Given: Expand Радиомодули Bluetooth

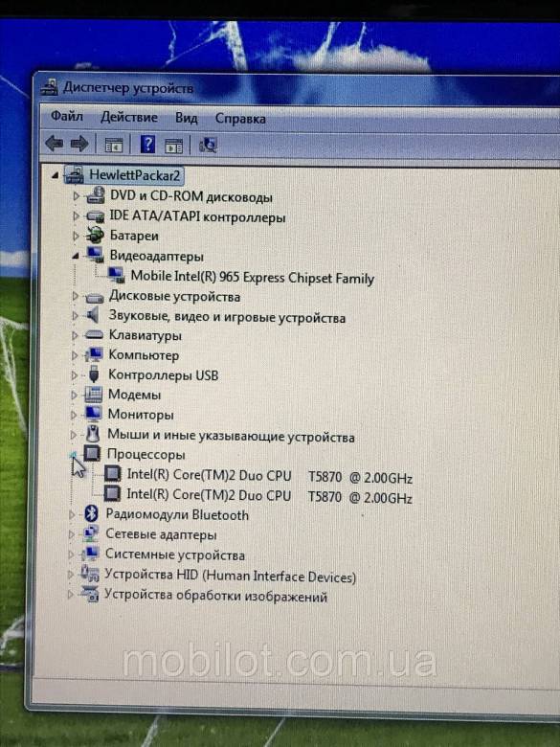Looking at the screenshot, I should 72,514.
